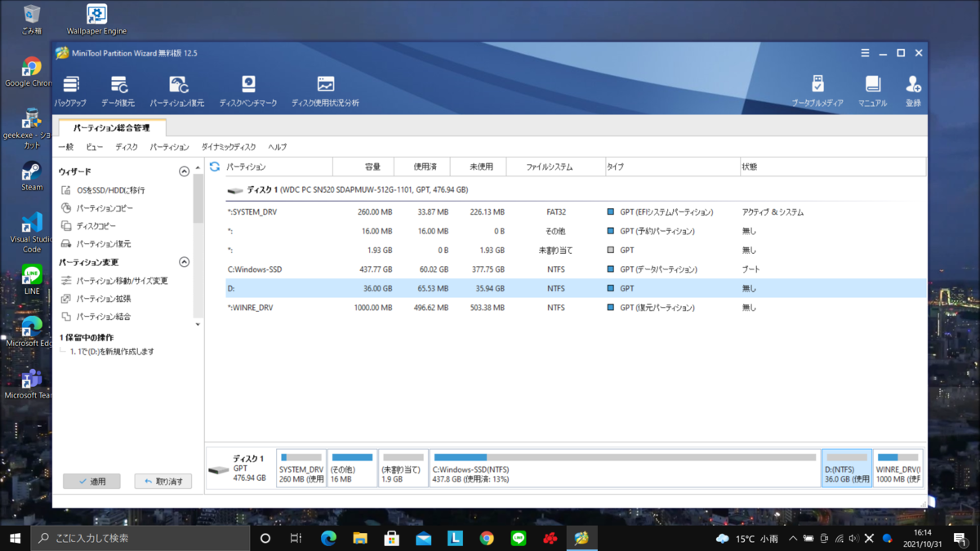Click the sidebar scroll-down arrow
This screenshot has height=551, width=980.
pyautogui.click(x=198, y=324)
